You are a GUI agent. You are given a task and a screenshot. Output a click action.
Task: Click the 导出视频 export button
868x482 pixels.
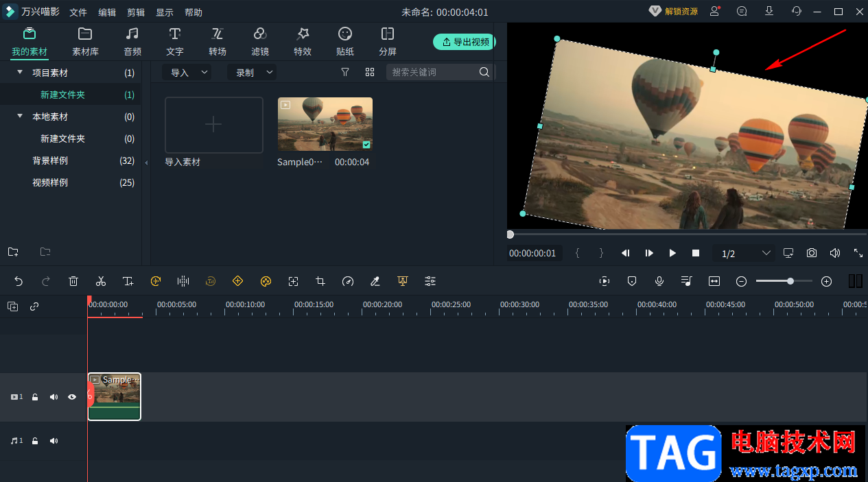[x=465, y=42]
